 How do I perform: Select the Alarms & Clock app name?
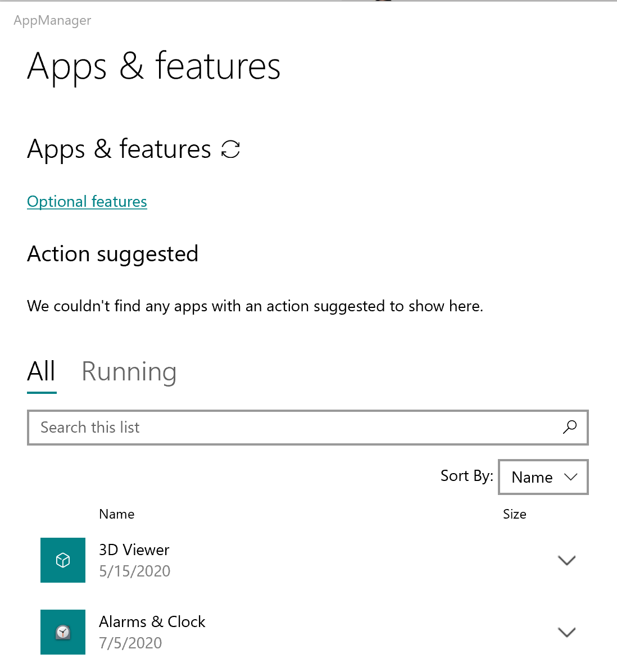coord(152,621)
